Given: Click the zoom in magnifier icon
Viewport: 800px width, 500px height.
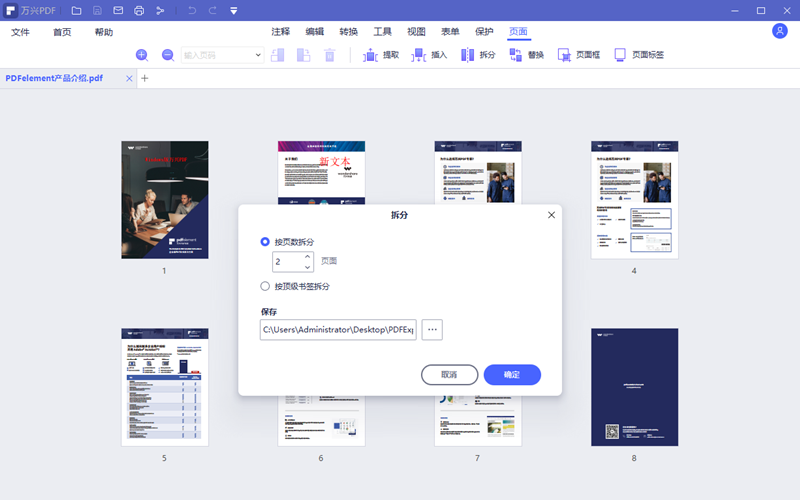Looking at the screenshot, I should 142,55.
